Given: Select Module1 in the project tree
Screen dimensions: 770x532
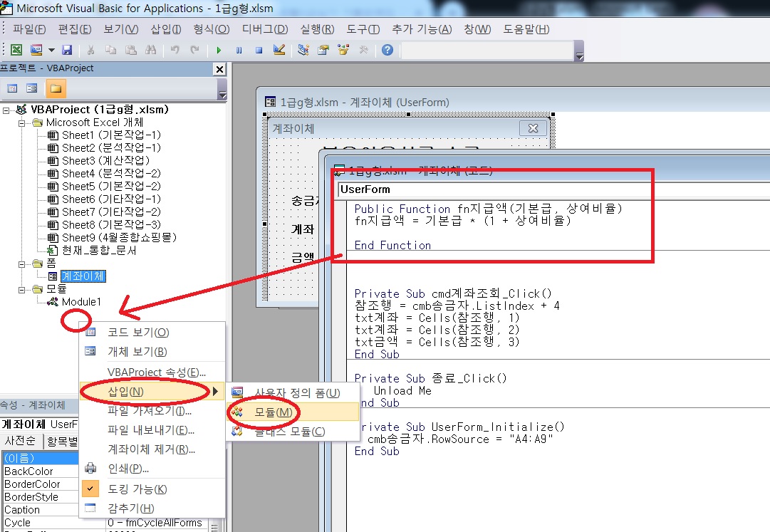Looking at the screenshot, I should [81, 302].
